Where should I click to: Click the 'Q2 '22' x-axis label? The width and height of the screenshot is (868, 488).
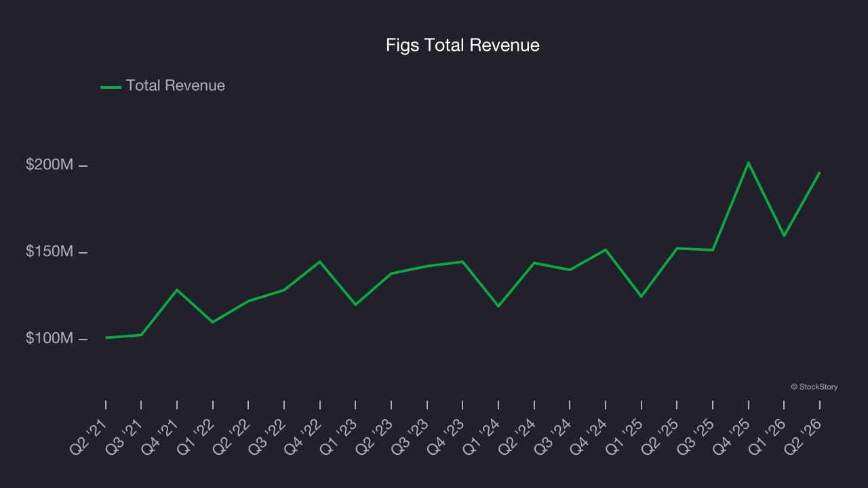click(233, 436)
